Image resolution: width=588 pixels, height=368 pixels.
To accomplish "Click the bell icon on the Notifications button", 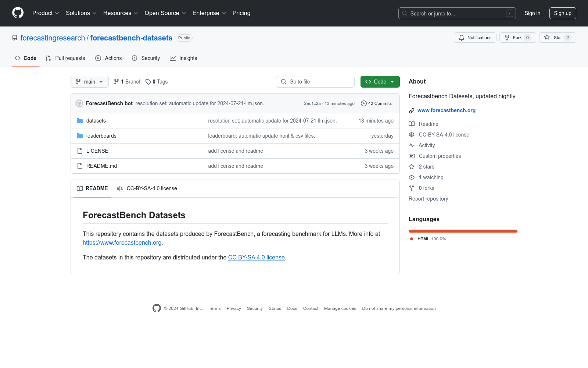I will point(462,38).
